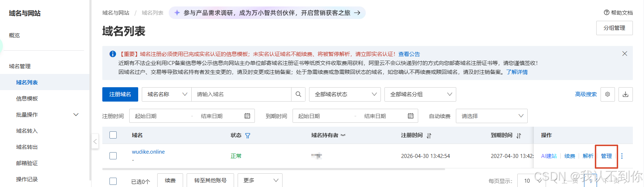
Task: Close the important notice banner
Action: pyautogui.click(x=625, y=53)
